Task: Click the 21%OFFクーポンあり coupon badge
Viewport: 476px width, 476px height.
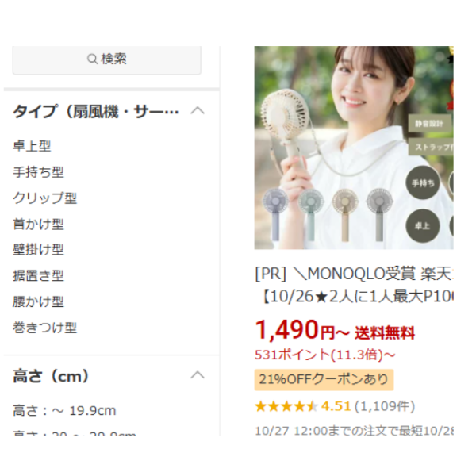Action: click(324, 379)
